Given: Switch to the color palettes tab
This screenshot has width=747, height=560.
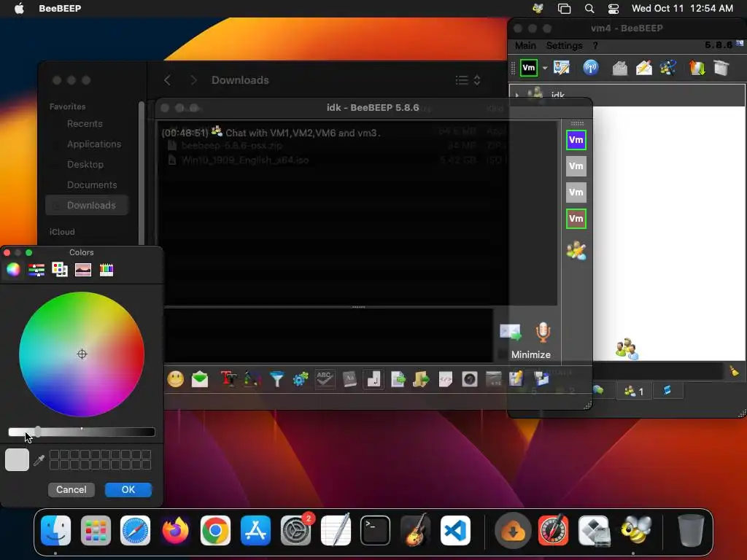Looking at the screenshot, I should click(60, 270).
